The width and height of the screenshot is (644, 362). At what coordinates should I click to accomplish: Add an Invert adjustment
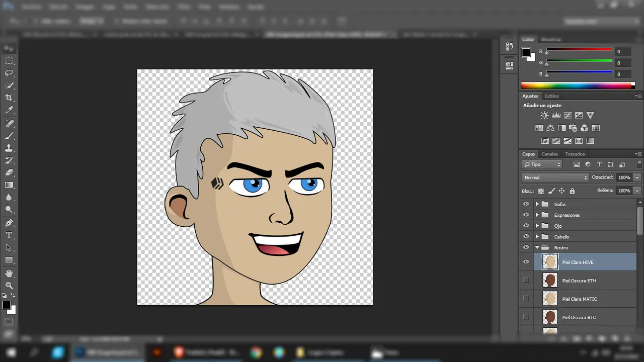click(545, 141)
